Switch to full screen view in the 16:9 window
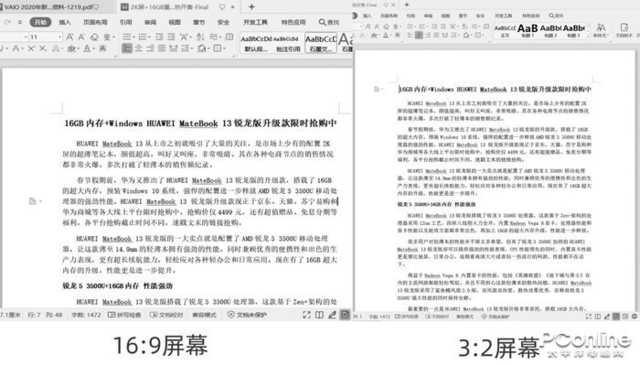The image size is (640, 365). 307,315
